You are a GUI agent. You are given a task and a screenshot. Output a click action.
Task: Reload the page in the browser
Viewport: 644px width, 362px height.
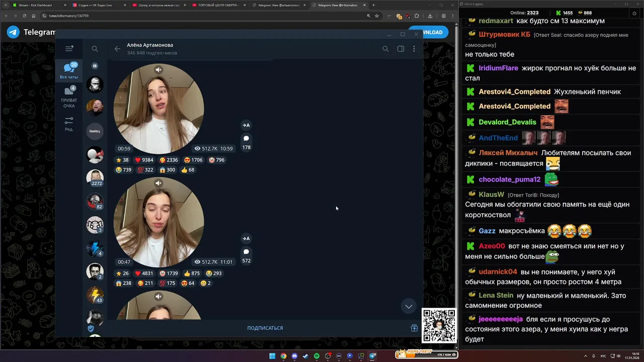pos(24,16)
